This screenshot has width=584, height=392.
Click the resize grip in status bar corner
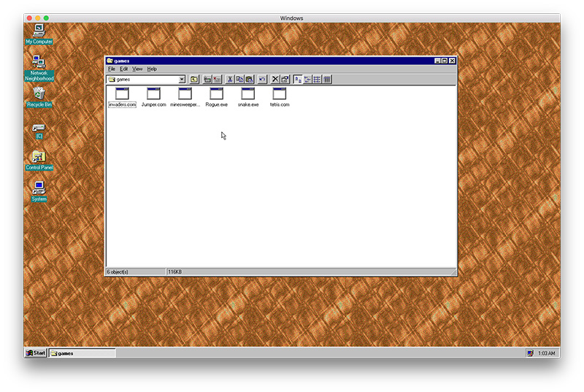[453, 272]
